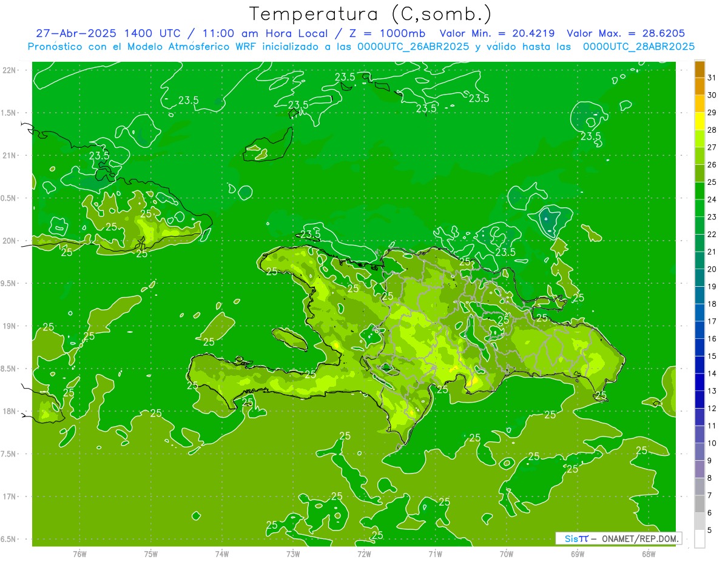
Task: Click the purple colorbar swatch between 9 and 10
Action: pyautogui.click(x=699, y=452)
